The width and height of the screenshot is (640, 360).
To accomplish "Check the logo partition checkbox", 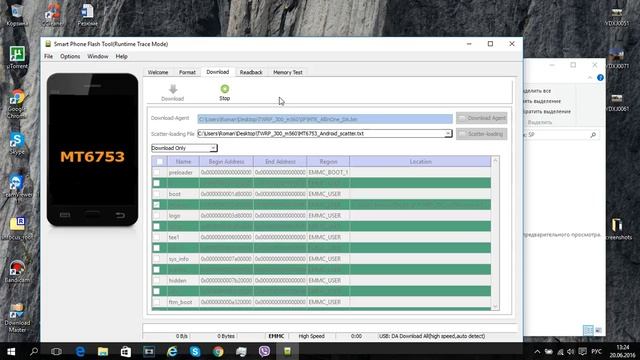I will pos(157,216).
